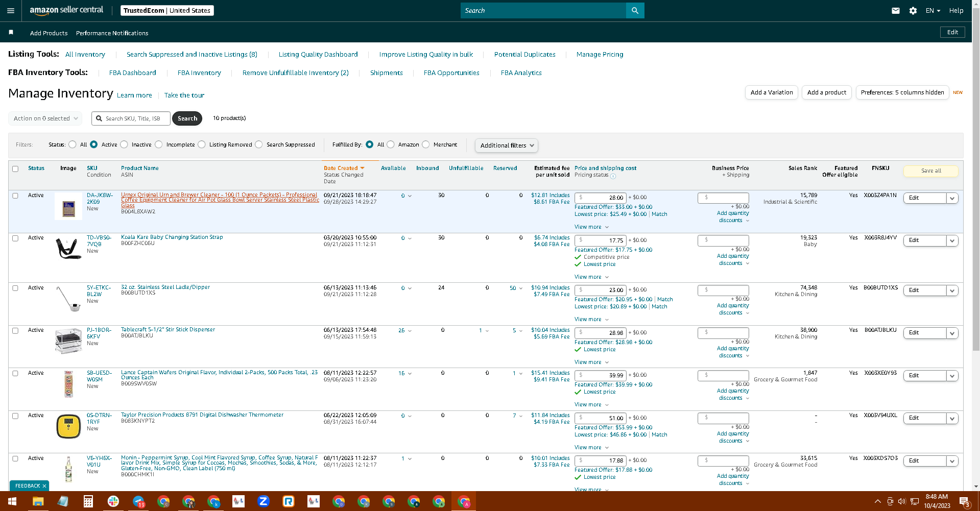Click the bookmark flag icon

[x=11, y=33]
